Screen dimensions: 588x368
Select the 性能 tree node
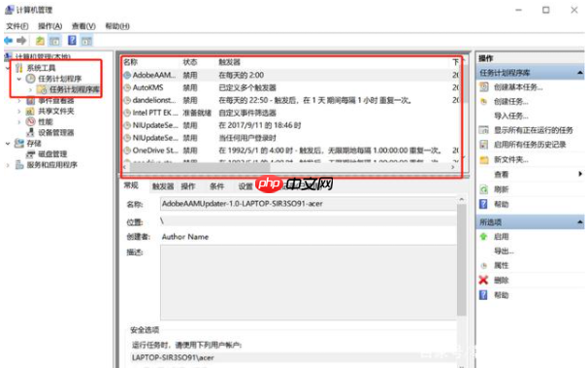coord(46,122)
